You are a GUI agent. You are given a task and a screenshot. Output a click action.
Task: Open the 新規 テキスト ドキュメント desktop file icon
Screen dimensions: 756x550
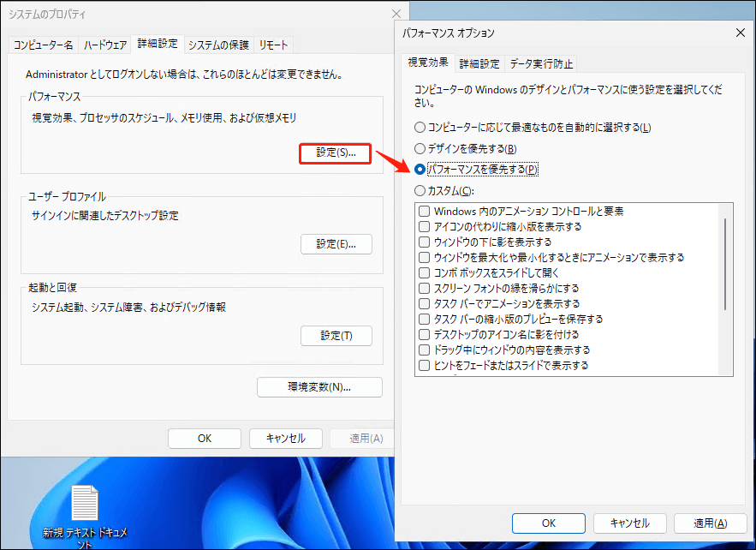click(x=85, y=517)
